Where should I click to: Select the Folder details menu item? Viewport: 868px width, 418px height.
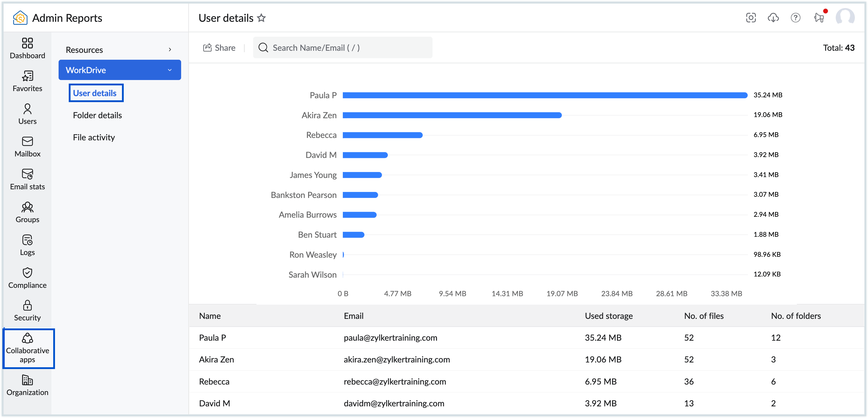click(98, 115)
